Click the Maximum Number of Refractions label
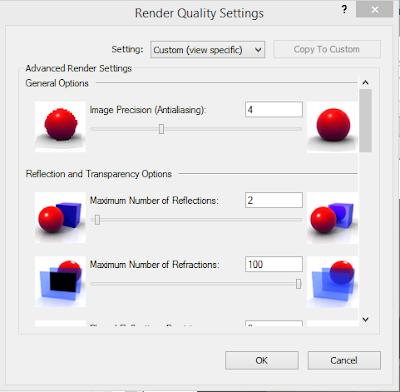Screen dimensions: 400x392 point(154,264)
